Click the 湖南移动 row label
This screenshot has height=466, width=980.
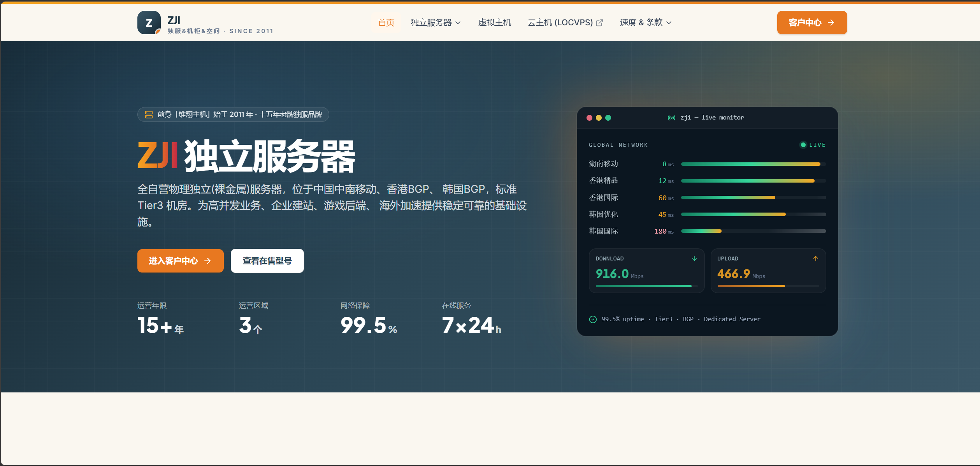point(603,164)
